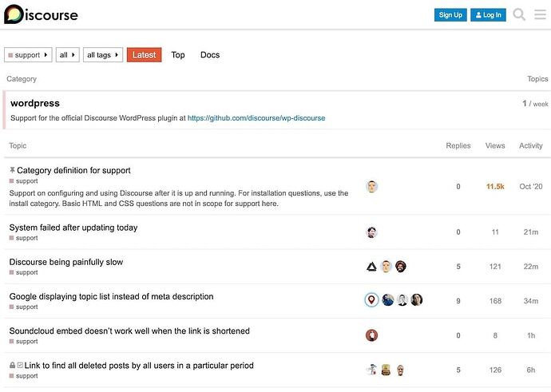The width and height of the screenshot is (551, 392).
Task: Open the Docs tab
Action: (210, 55)
